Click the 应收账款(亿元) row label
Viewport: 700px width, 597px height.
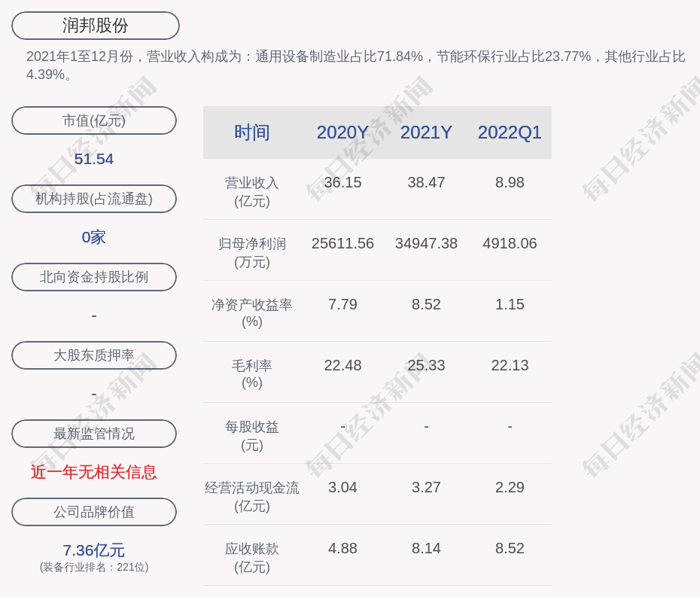252,558
